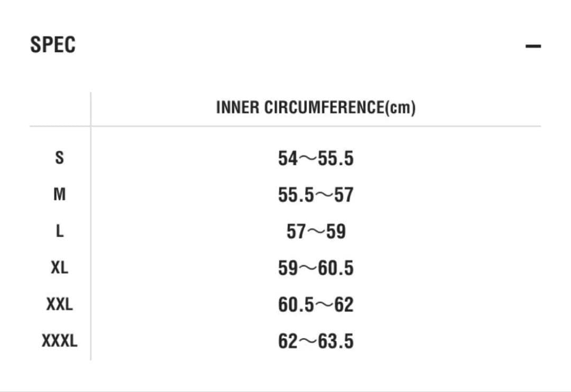Click the 59～60.5 circumference value
The height and width of the screenshot is (392, 571).
[x=316, y=268]
